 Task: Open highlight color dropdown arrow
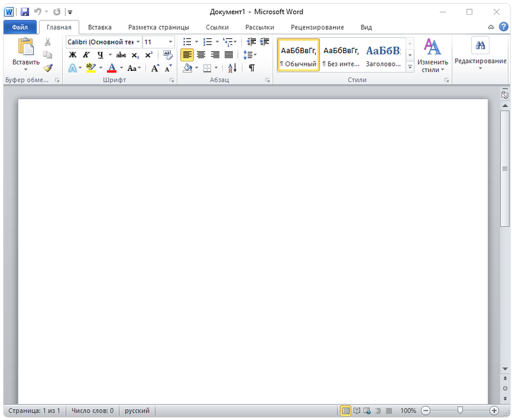(x=101, y=68)
